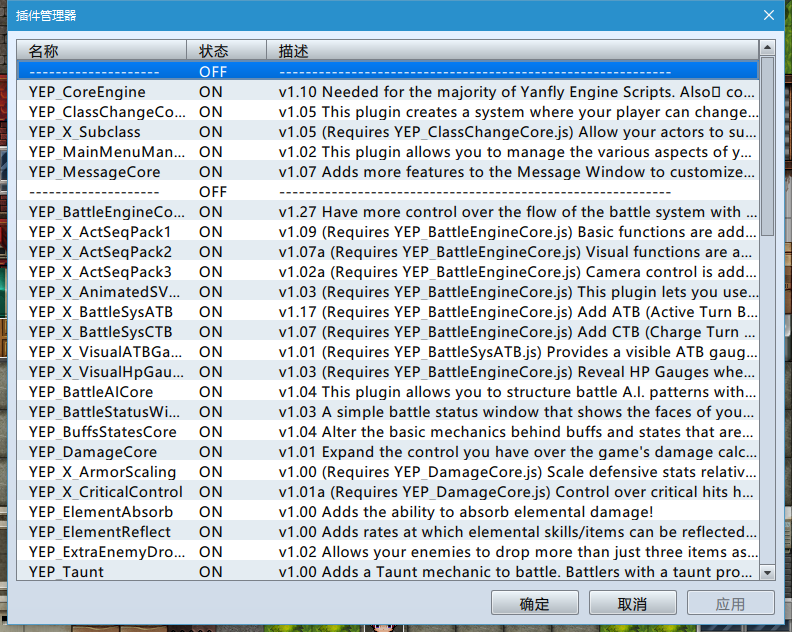
Task: Click the v1.10 CoreEngine description text
Action: click(517, 92)
